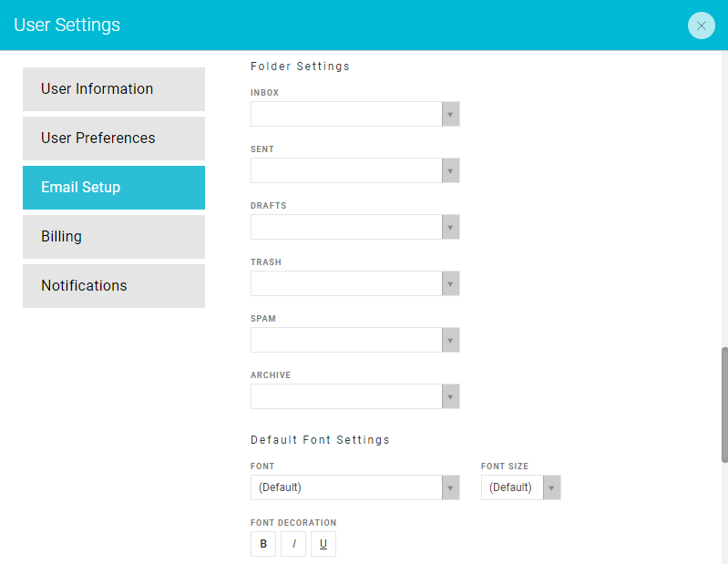
Task: Close the User Settings dialog
Action: click(701, 26)
